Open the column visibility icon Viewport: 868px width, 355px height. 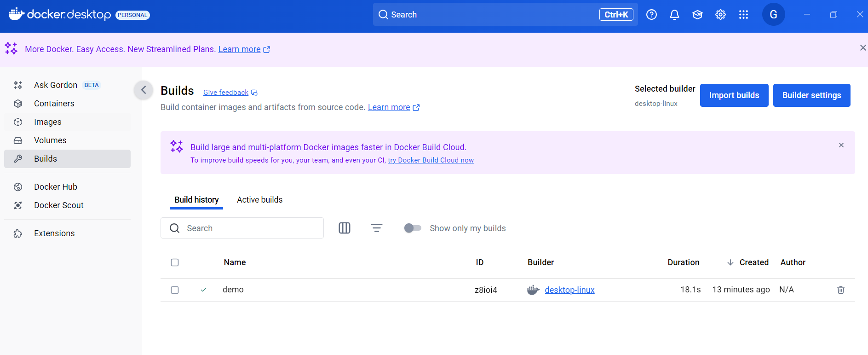pos(345,228)
